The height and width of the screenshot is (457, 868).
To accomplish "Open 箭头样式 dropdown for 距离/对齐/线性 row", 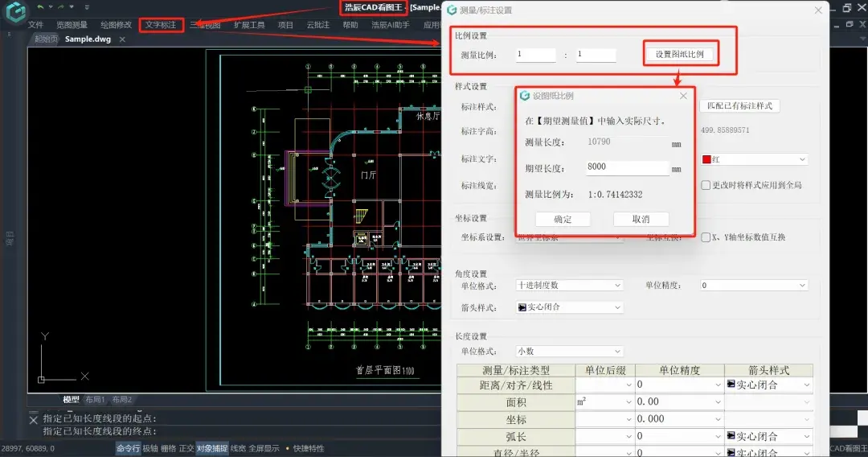I will (x=768, y=385).
